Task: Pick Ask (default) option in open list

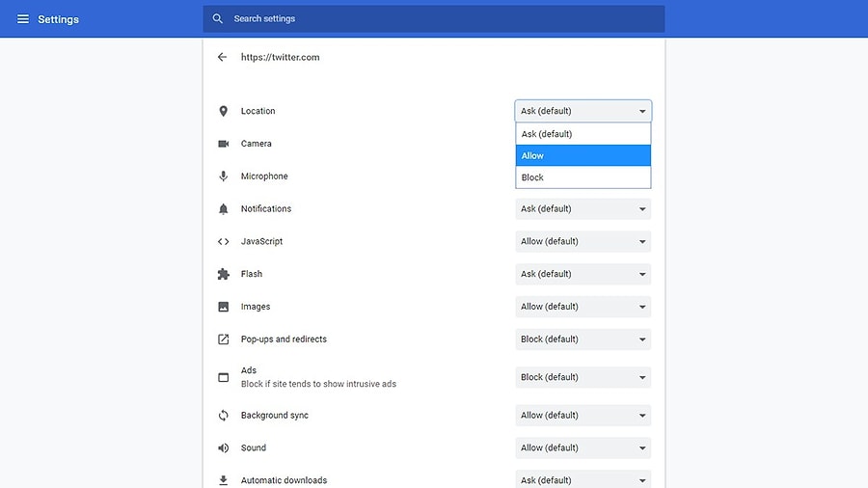Action: (583, 134)
